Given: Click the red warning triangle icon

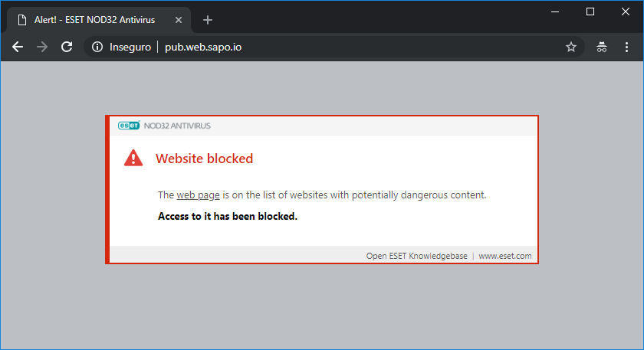Looking at the screenshot, I should (133, 159).
